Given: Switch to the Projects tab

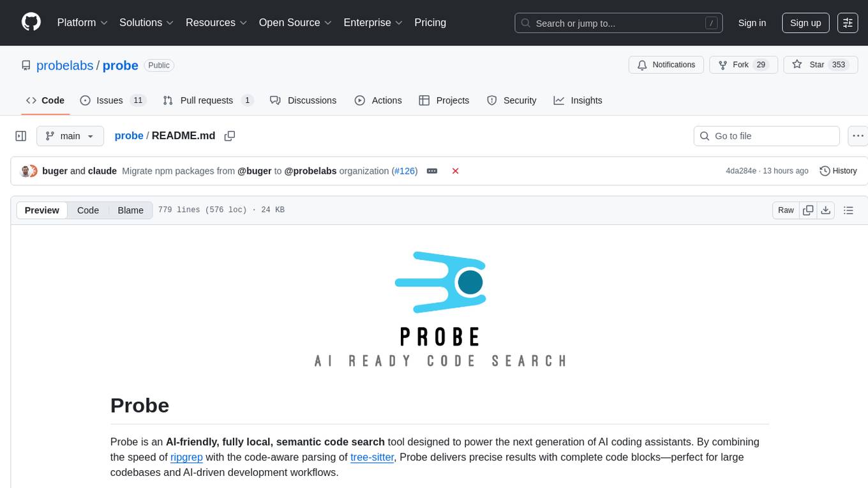Looking at the screenshot, I should pyautogui.click(x=444, y=100).
